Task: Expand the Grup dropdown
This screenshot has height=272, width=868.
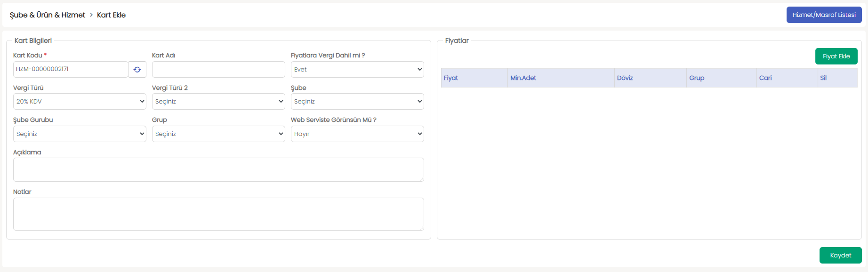Action: [x=218, y=134]
